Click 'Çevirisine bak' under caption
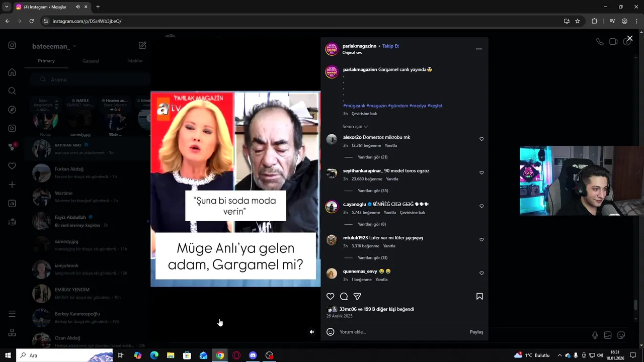Screen dimensions: 644x362 (x=364, y=114)
